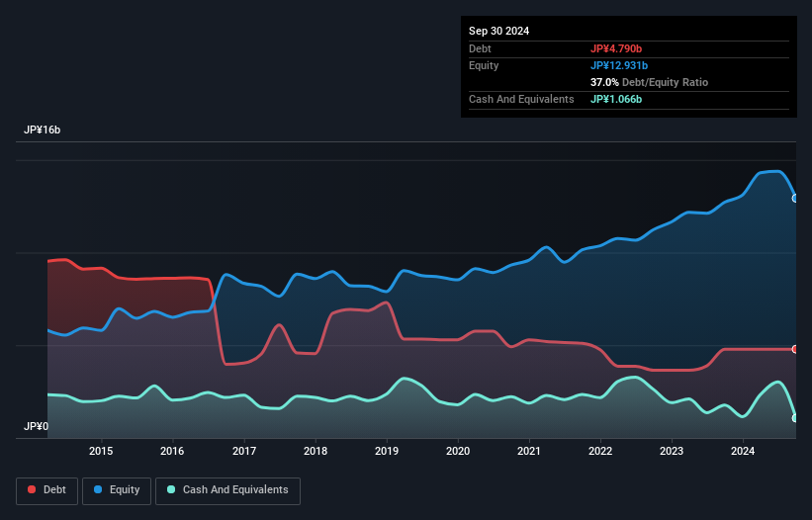The height and width of the screenshot is (520, 812).
Task: Click the 2020 x-axis label
Action: tap(458, 451)
